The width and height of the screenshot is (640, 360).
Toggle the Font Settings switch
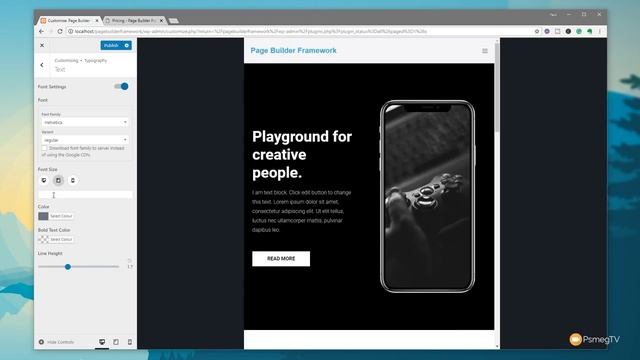(x=121, y=87)
